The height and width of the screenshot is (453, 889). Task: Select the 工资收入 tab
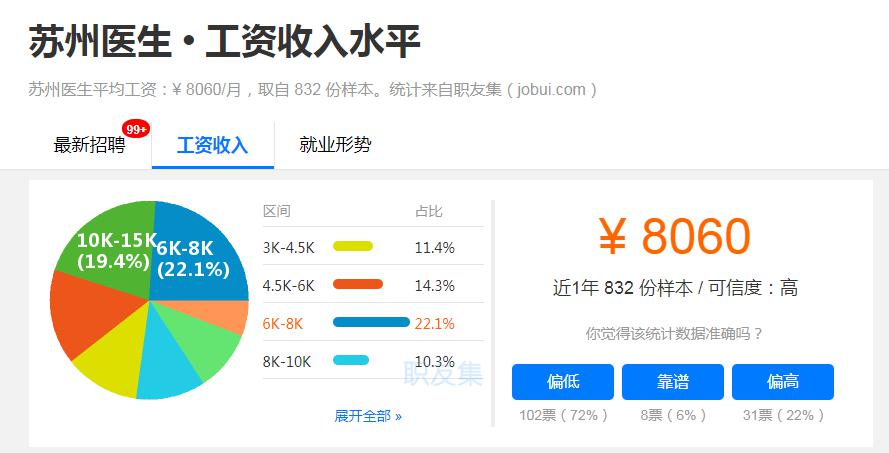[x=212, y=145]
